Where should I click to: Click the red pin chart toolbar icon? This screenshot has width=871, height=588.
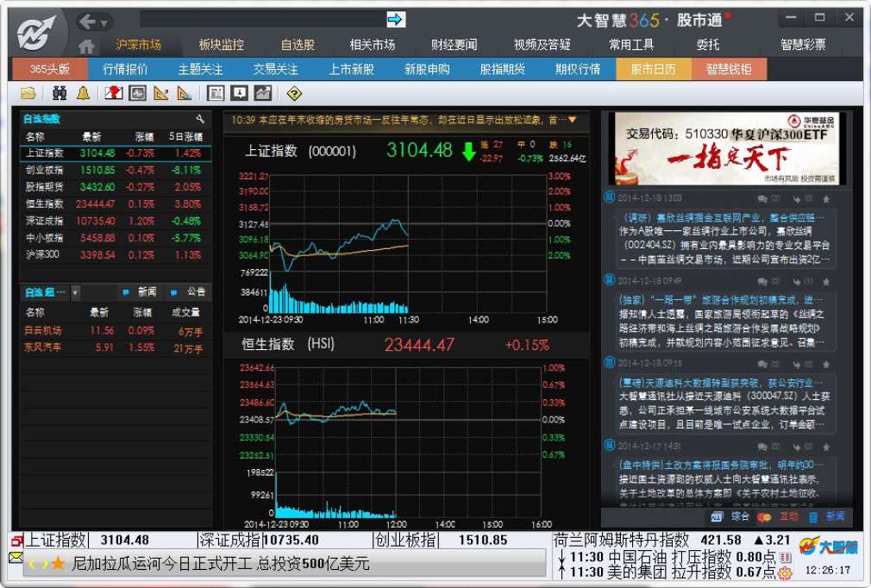114,93
